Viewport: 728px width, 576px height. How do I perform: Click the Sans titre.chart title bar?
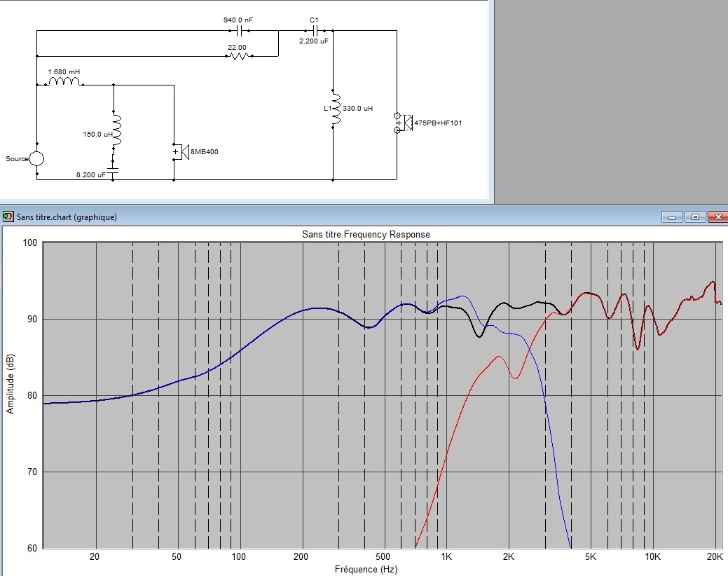(280, 217)
